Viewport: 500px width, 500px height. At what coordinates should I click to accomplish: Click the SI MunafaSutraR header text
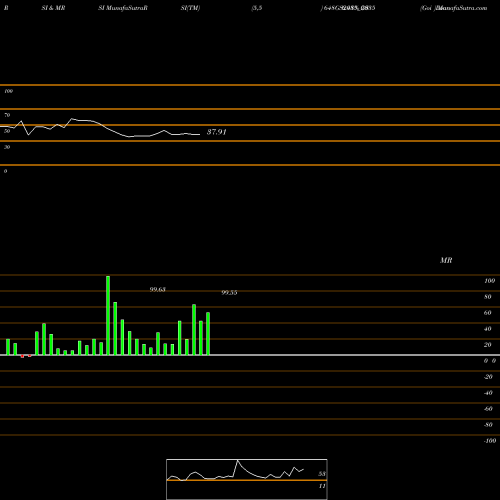(x=123, y=8)
